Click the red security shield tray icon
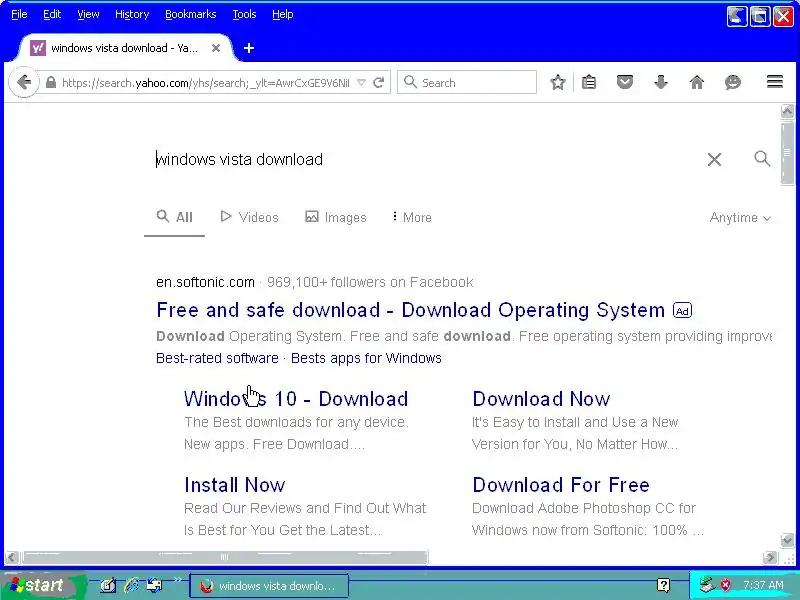Viewport: 800px width, 600px height. click(x=725, y=585)
